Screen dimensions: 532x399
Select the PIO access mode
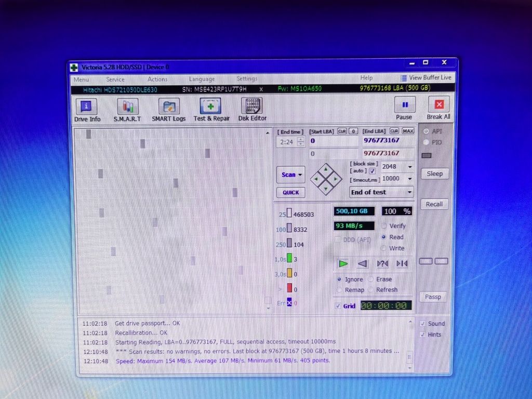click(x=426, y=142)
